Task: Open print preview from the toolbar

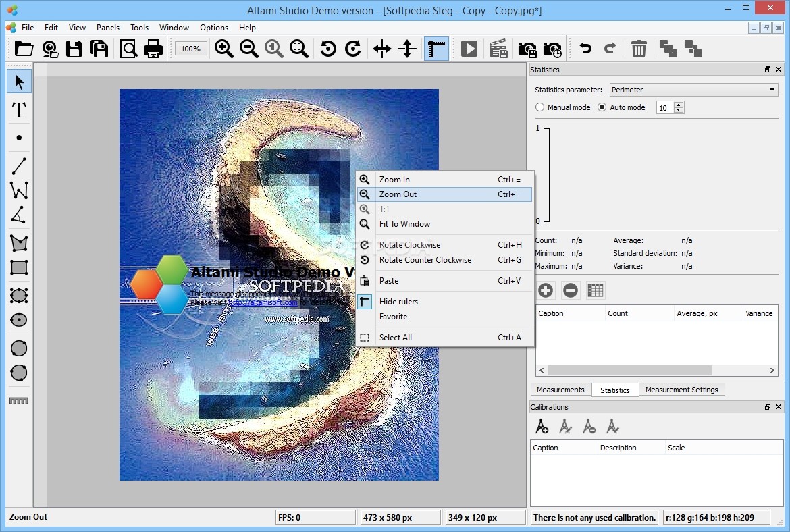Action: (128, 49)
